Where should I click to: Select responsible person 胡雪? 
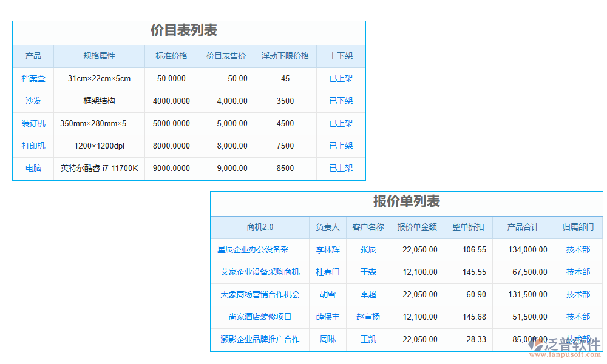tap(327, 294)
